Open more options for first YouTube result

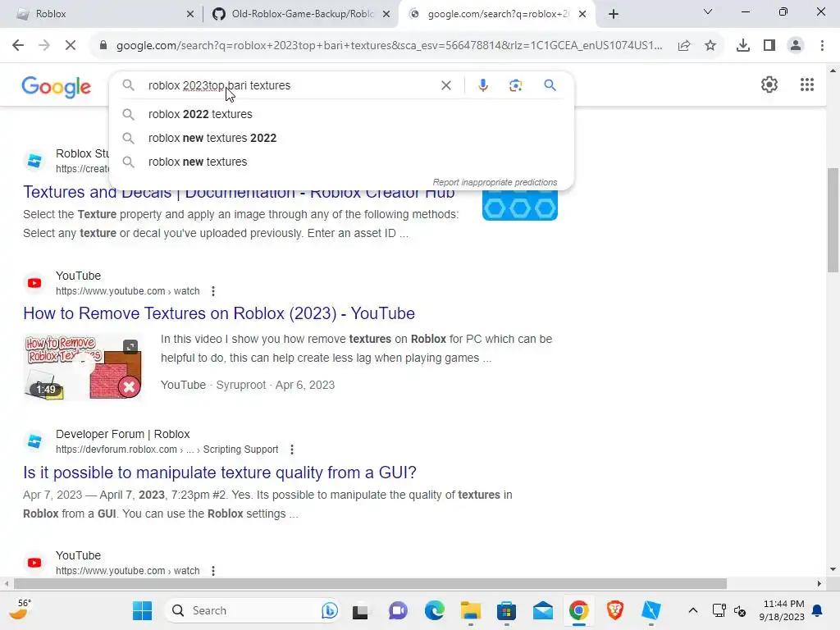click(213, 291)
